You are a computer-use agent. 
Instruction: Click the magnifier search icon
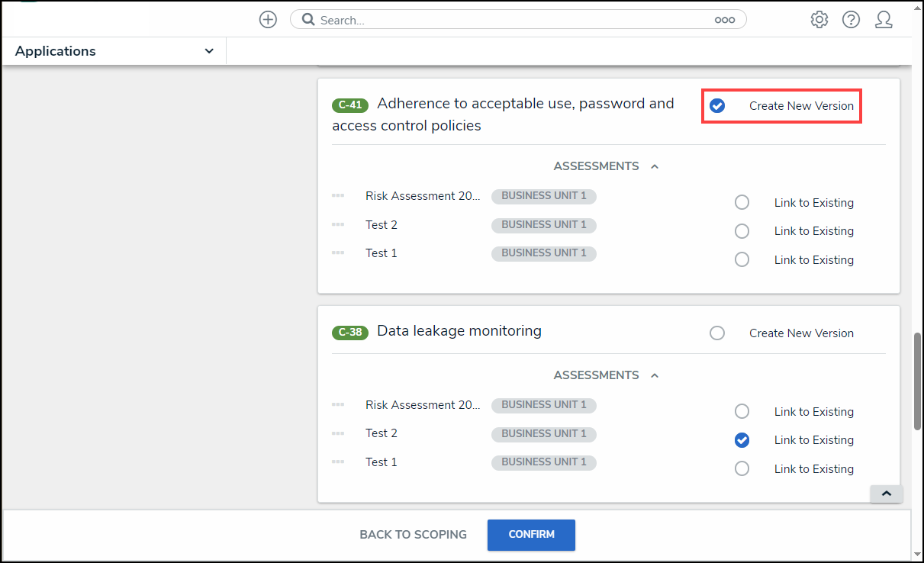308,20
